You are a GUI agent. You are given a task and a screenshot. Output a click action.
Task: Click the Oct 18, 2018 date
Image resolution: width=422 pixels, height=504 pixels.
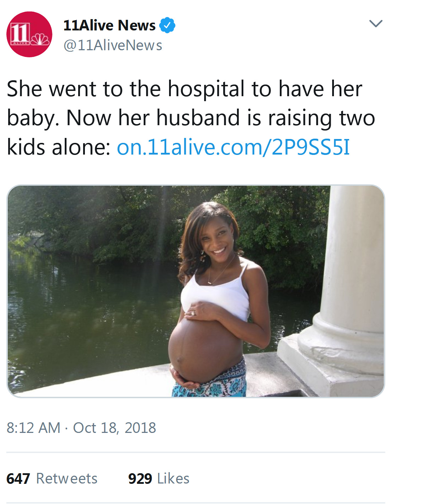(114, 428)
